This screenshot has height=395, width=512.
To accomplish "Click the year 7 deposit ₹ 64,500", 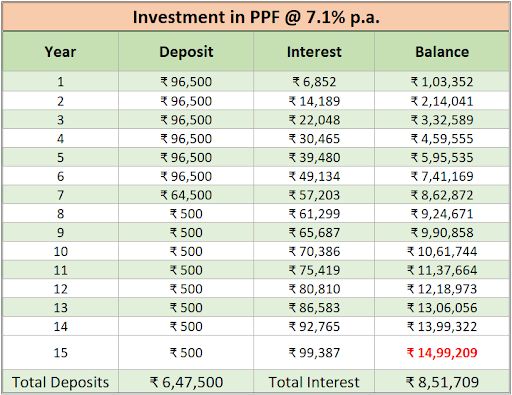I will pos(186,195).
